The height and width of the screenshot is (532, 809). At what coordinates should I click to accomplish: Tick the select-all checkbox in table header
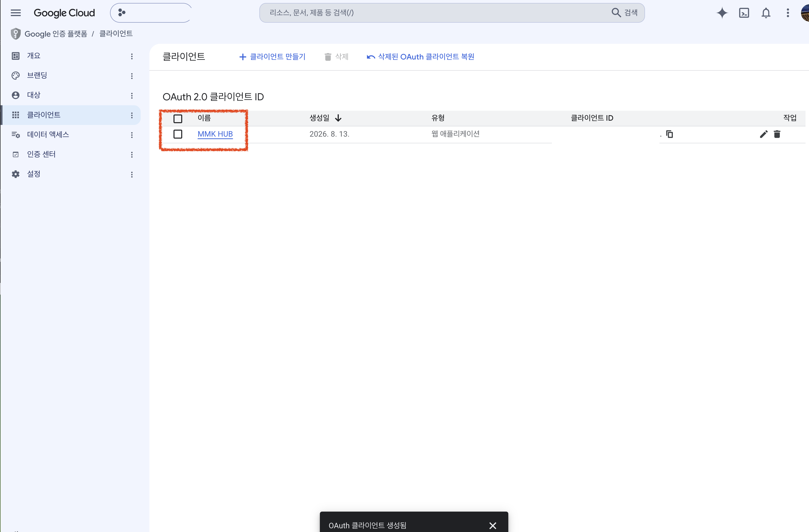(x=178, y=118)
